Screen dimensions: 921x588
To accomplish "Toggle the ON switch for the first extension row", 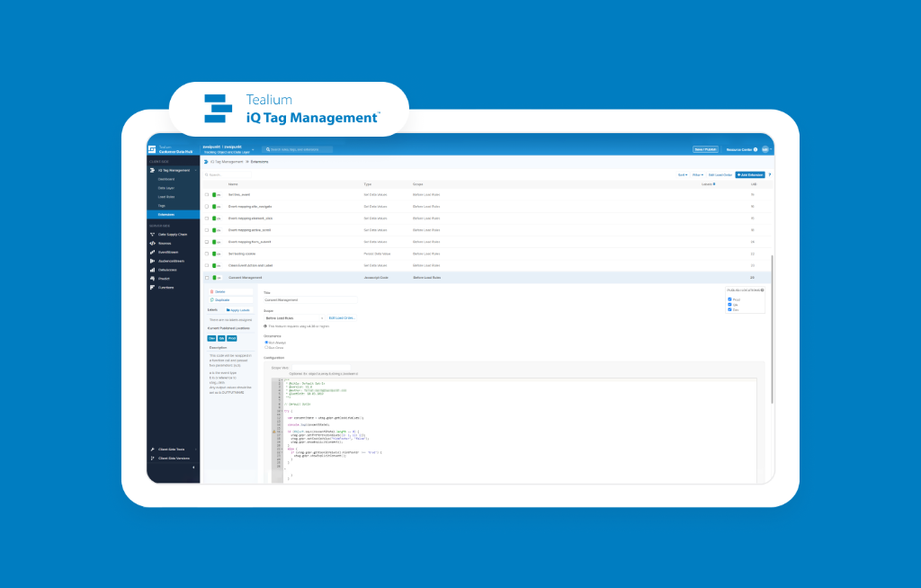I will coord(217,194).
